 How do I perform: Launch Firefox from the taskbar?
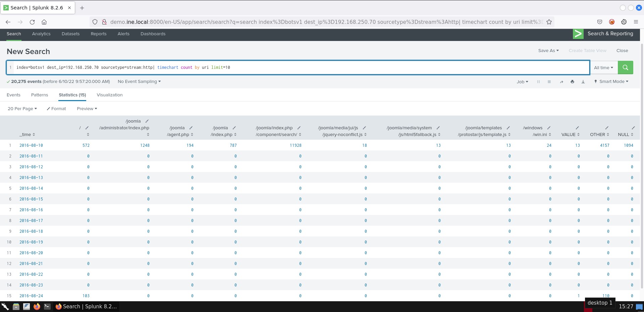(x=37, y=306)
